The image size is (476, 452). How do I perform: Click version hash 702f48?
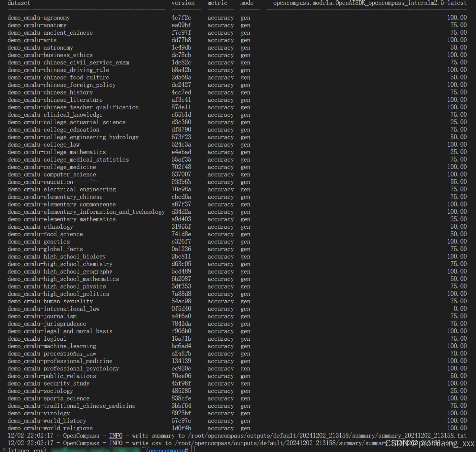click(181, 167)
